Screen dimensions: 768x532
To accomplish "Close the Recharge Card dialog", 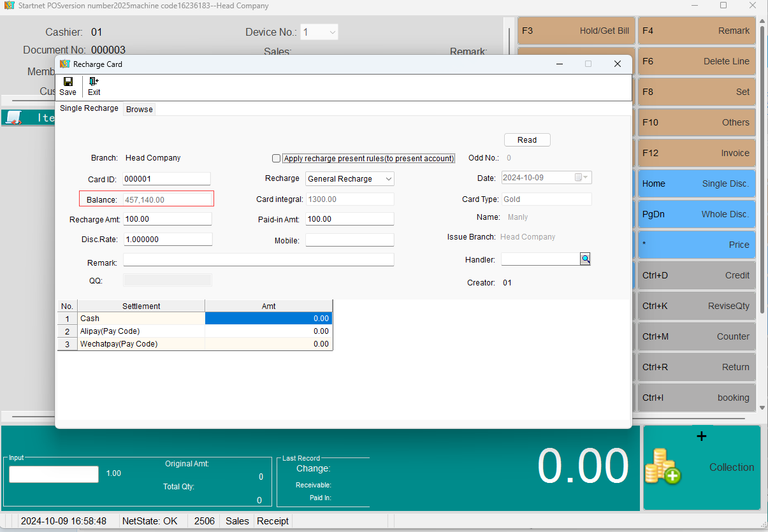I will coord(617,64).
